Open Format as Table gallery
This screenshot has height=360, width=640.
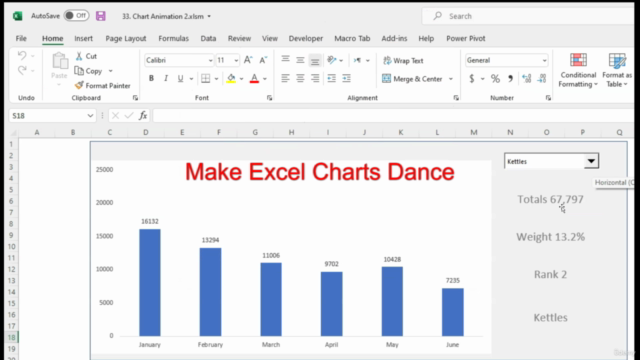click(617, 70)
